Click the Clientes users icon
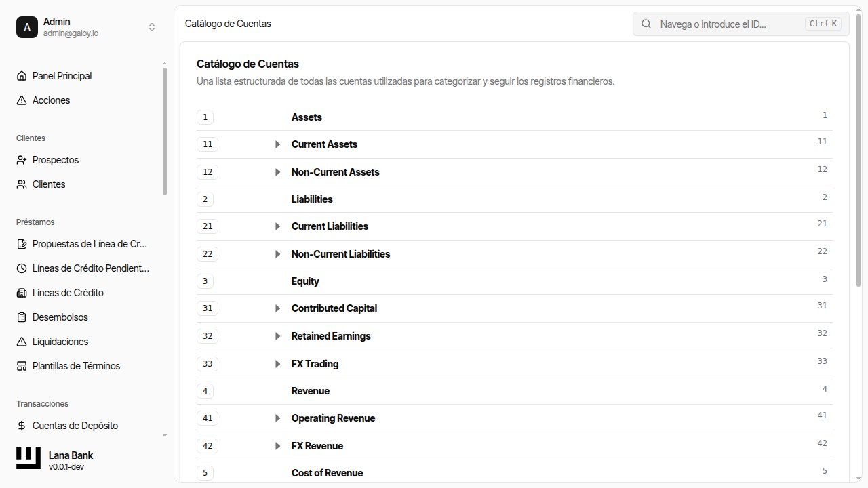Viewport: 868px width, 488px height. tap(22, 184)
